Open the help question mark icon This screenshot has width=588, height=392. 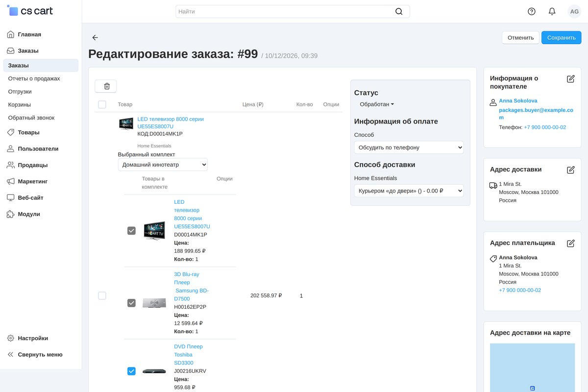coord(532,11)
